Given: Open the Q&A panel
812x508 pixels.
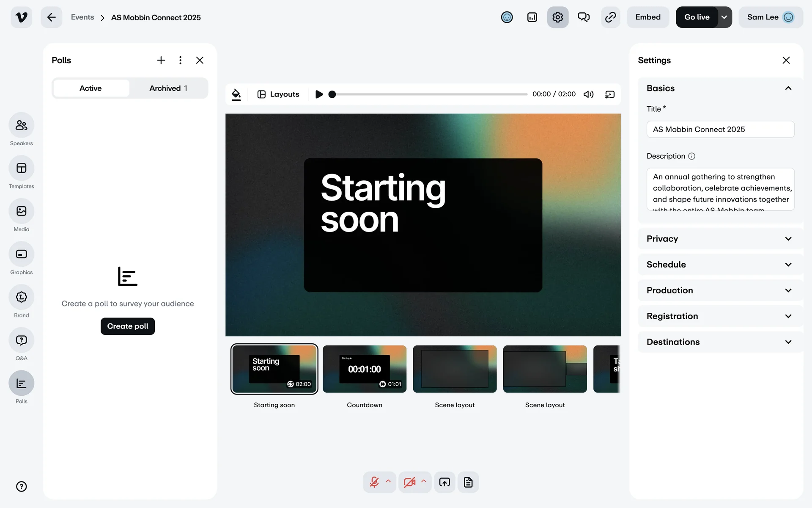Looking at the screenshot, I should pyautogui.click(x=21, y=340).
